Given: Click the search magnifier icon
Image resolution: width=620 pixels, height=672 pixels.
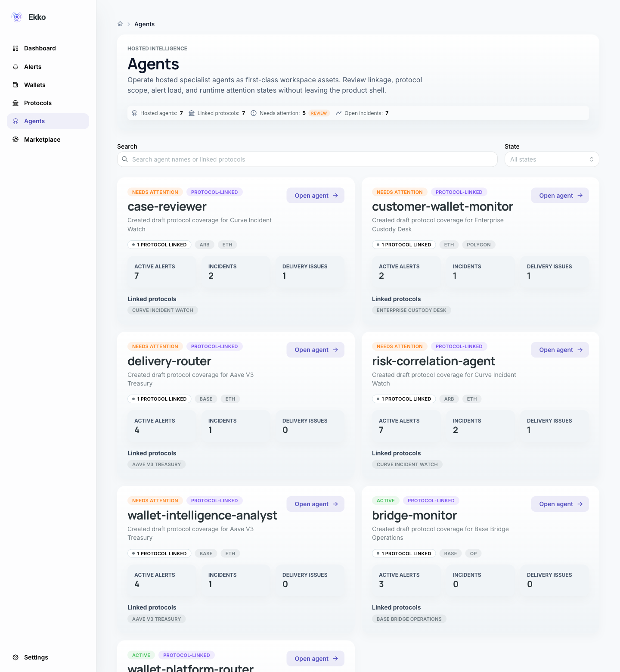Looking at the screenshot, I should tap(125, 159).
